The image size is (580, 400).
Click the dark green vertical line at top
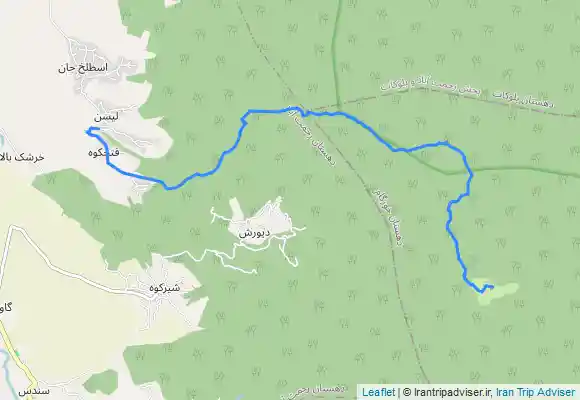pos(335,52)
